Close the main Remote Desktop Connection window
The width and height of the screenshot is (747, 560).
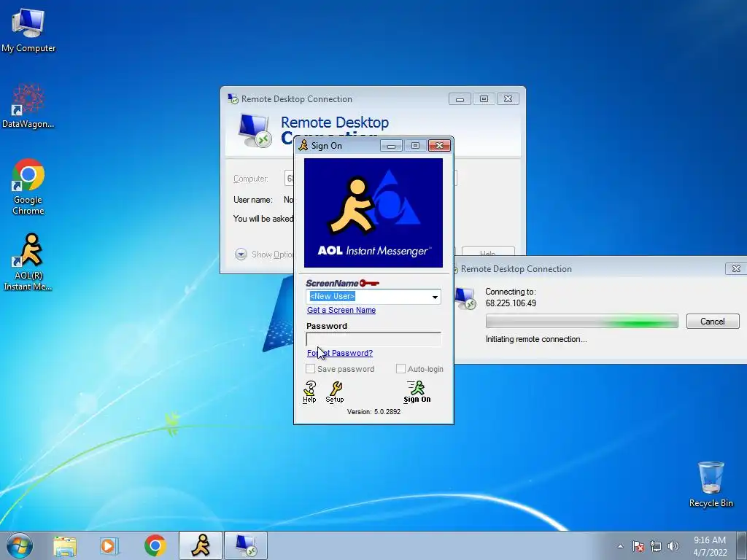point(508,98)
